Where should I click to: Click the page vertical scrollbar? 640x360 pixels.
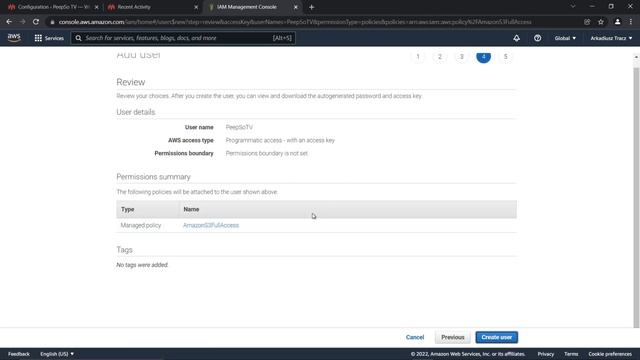pyautogui.click(x=636, y=198)
